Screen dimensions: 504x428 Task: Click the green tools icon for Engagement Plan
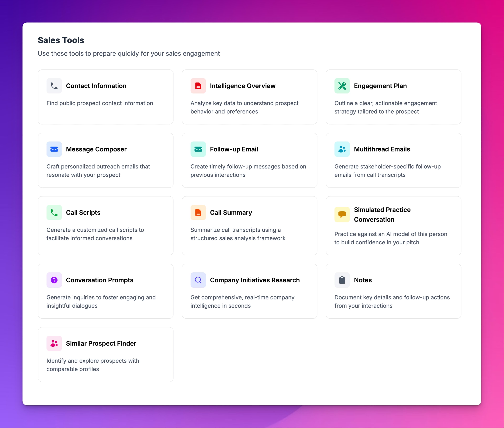click(x=342, y=86)
